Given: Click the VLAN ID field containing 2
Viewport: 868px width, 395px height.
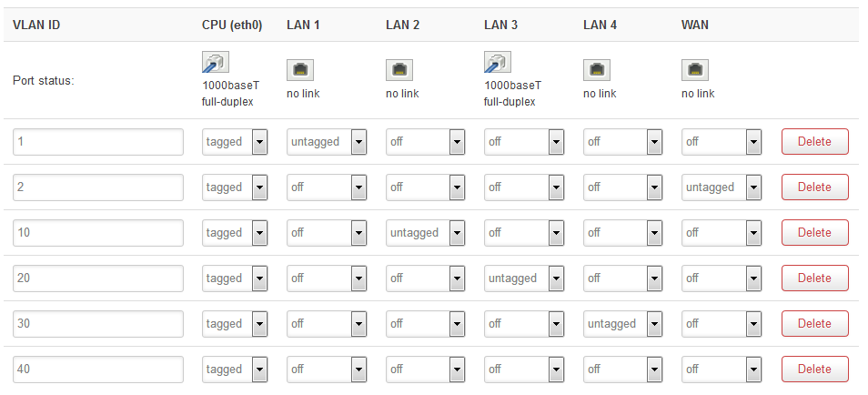Looking at the screenshot, I should tap(98, 187).
